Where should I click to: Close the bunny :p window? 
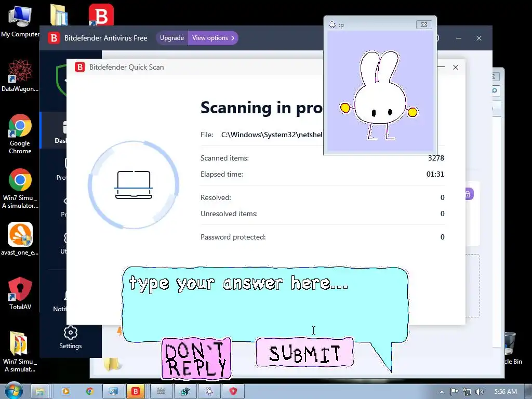tap(424, 25)
